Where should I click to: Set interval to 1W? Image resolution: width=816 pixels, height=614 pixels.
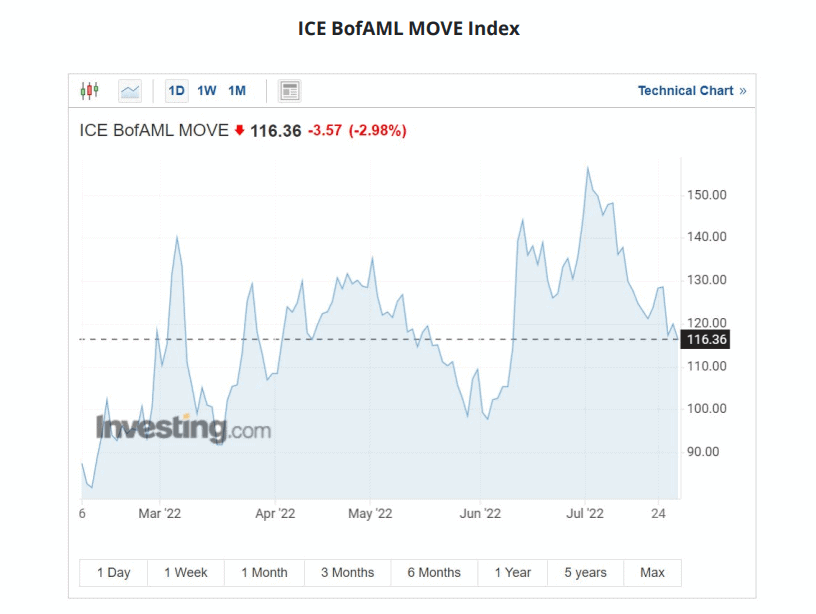tap(207, 91)
